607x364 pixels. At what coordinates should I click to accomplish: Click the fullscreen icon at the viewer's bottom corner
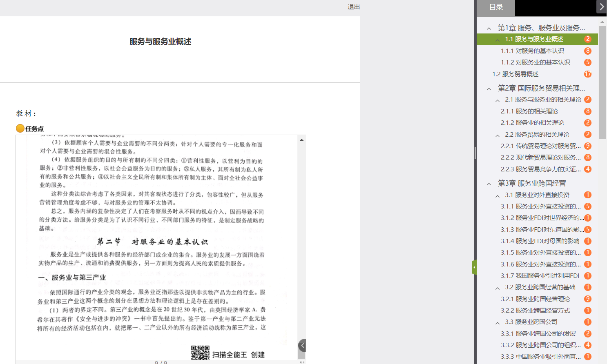[302, 362]
